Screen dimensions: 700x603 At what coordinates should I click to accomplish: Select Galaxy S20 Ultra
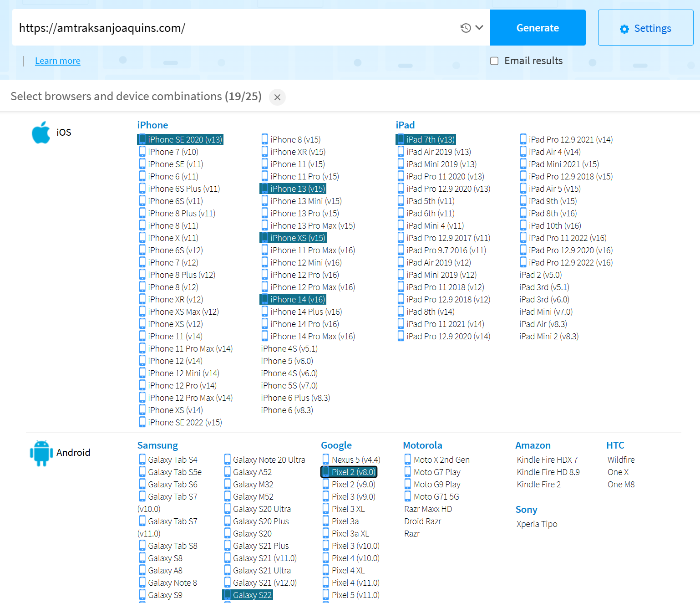[x=257, y=509]
